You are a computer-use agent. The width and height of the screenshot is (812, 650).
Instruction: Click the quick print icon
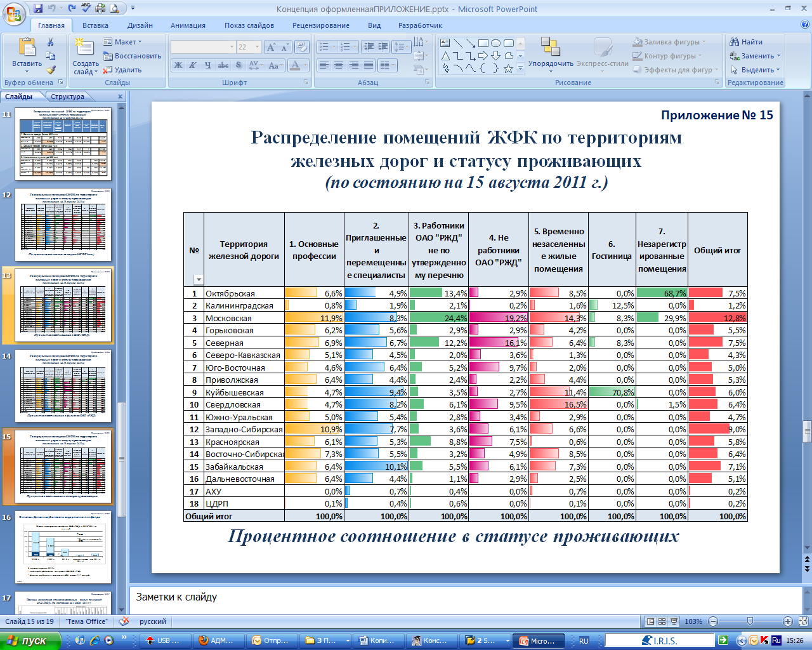pyautogui.click(x=101, y=9)
